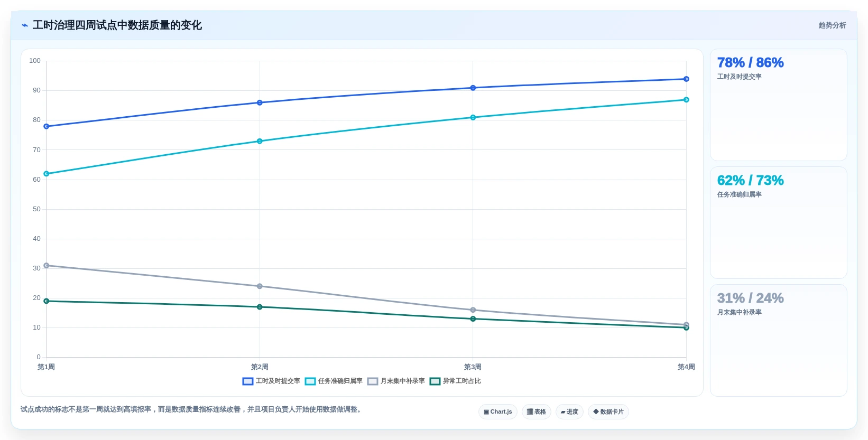Image resolution: width=868 pixels, height=440 pixels.
Task: Click the cyan line's 第1周 data point
Action: click(x=47, y=174)
